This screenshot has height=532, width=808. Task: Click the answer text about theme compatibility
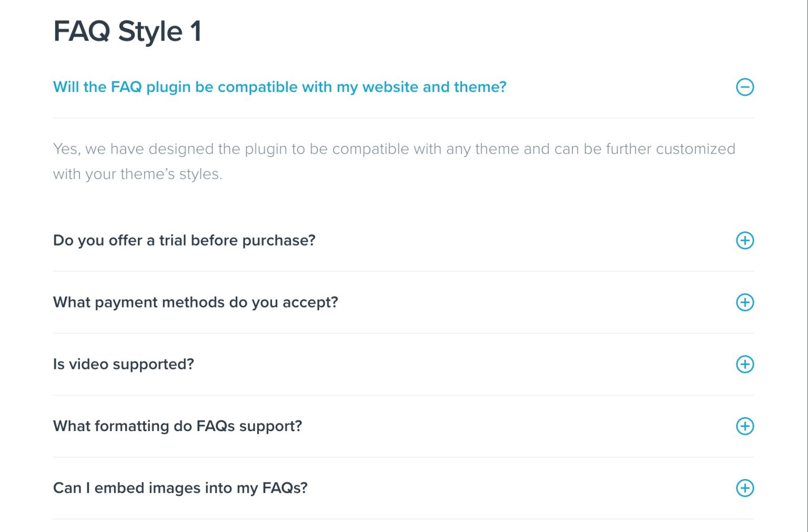coord(393,161)
